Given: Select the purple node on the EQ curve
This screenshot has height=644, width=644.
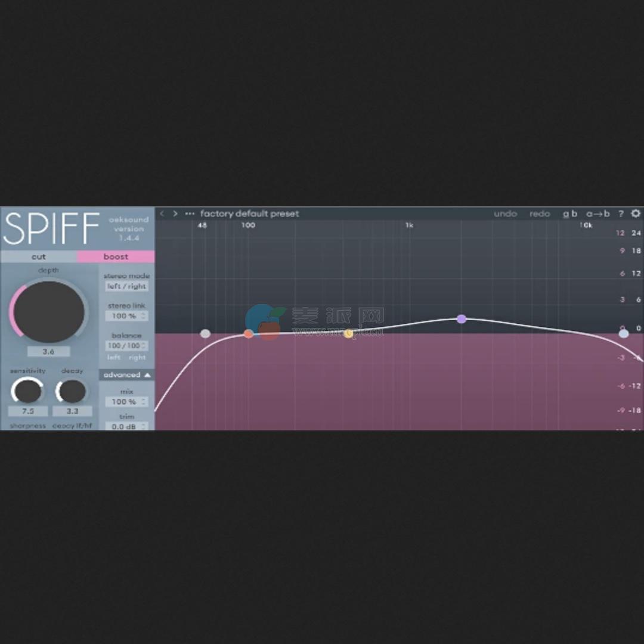Looking at the screenshot, I should click(462, 320).
